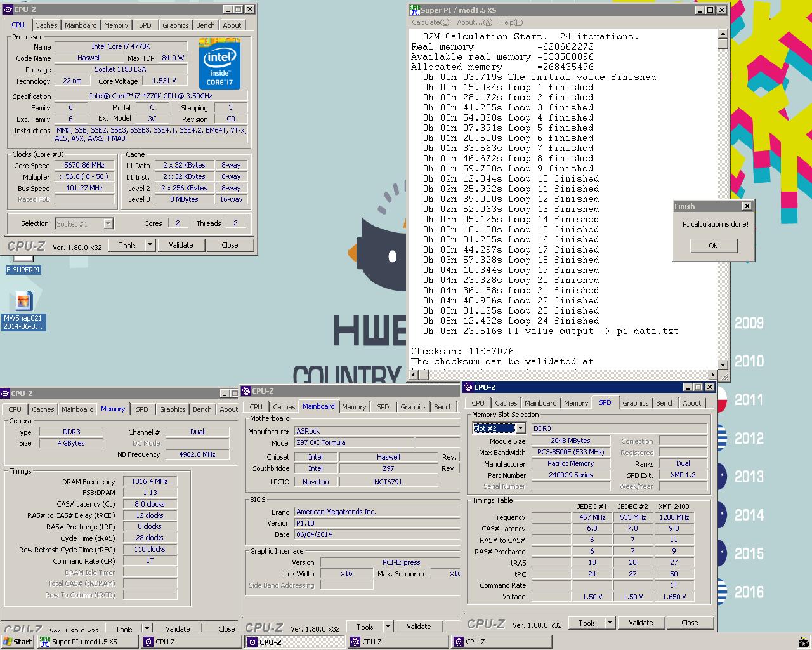Image resolution: width=812 pixels, height=650 pixels.
Task: Open the About tab in top-left CPU-Z
Action: (232, 25)
